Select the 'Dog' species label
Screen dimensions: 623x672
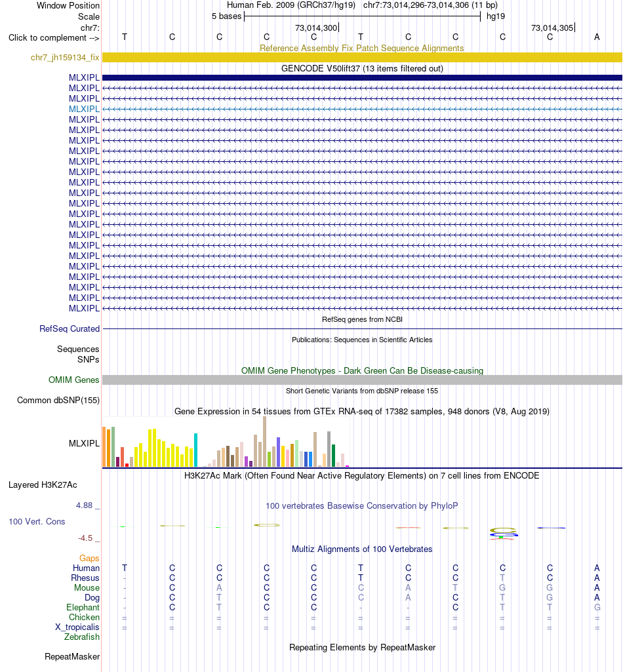click(92, 597)
